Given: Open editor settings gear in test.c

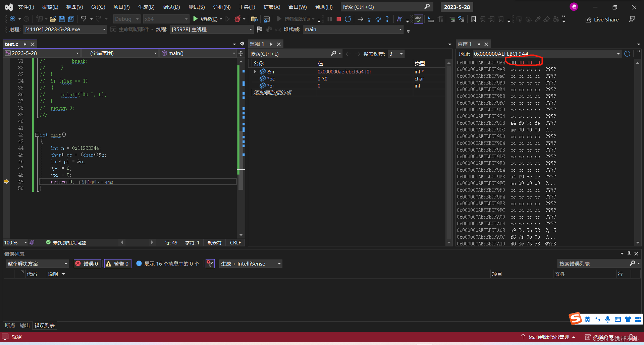Looking at the screenshot, I should click(242, 44).
